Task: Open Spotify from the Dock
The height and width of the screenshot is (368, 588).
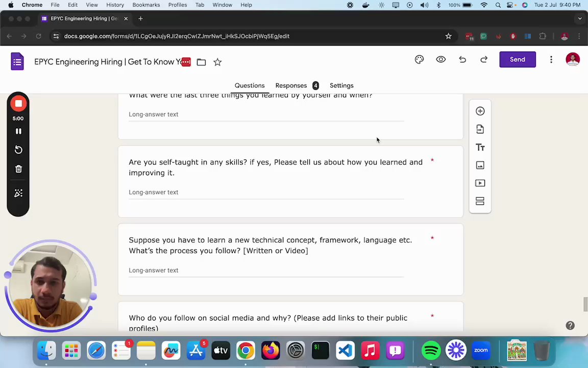Action: tap(431, 351)
